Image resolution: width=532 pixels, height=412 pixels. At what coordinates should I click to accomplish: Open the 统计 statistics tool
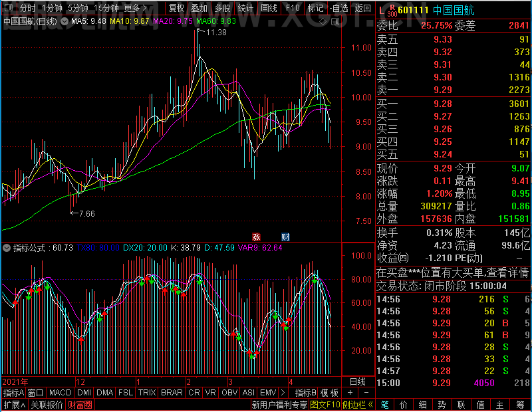click(x=245, y=8)
